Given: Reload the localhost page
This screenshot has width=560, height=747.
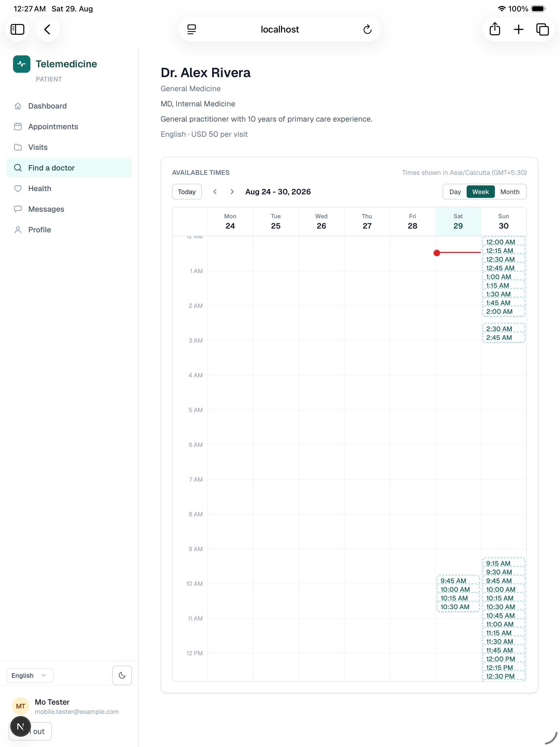Looking at the screenshot, I should tap(367, 29).
